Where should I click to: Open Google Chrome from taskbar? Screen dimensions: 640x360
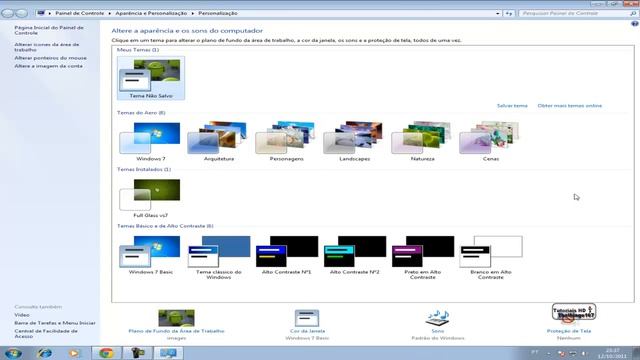point(106,353)
